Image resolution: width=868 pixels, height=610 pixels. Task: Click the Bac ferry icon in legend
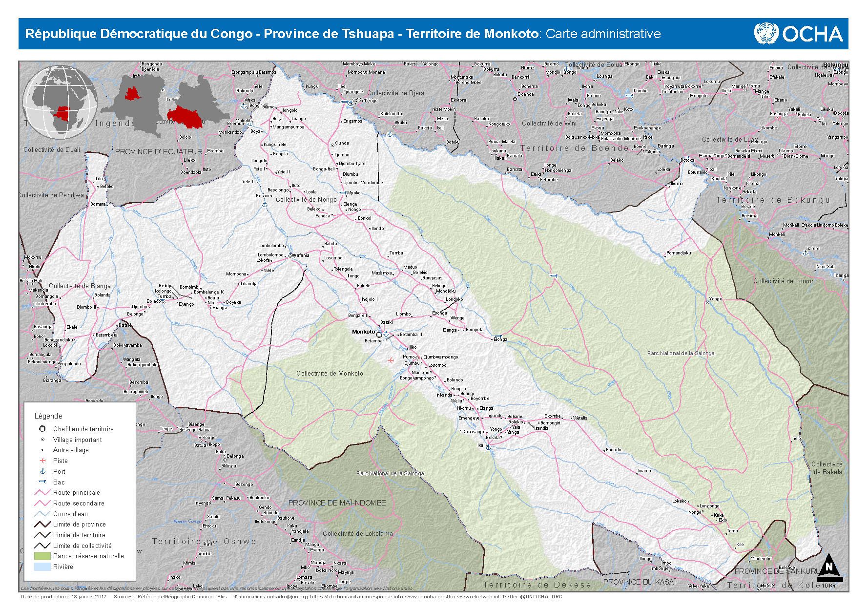(x=42, y=482)
